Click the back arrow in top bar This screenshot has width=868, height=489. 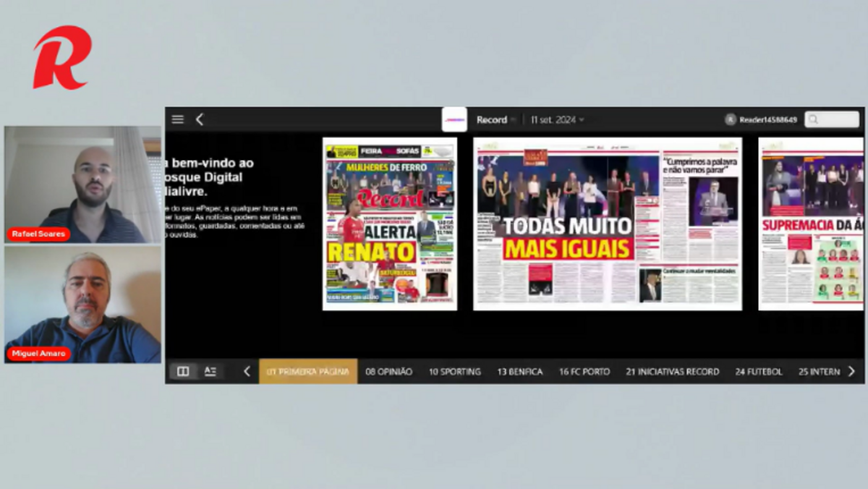point(200,119)
